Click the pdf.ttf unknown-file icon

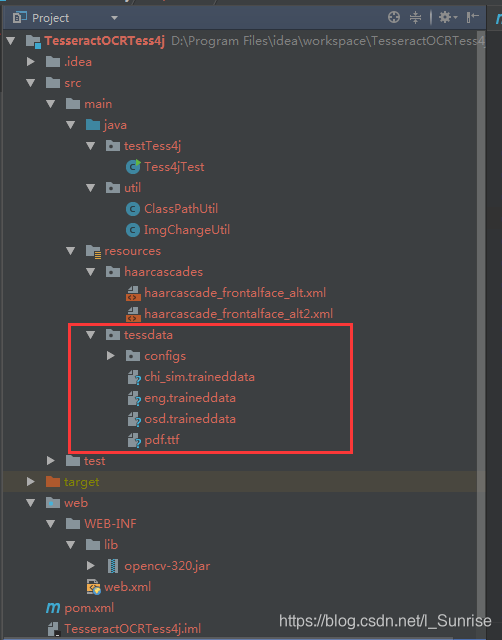(134, 440)
